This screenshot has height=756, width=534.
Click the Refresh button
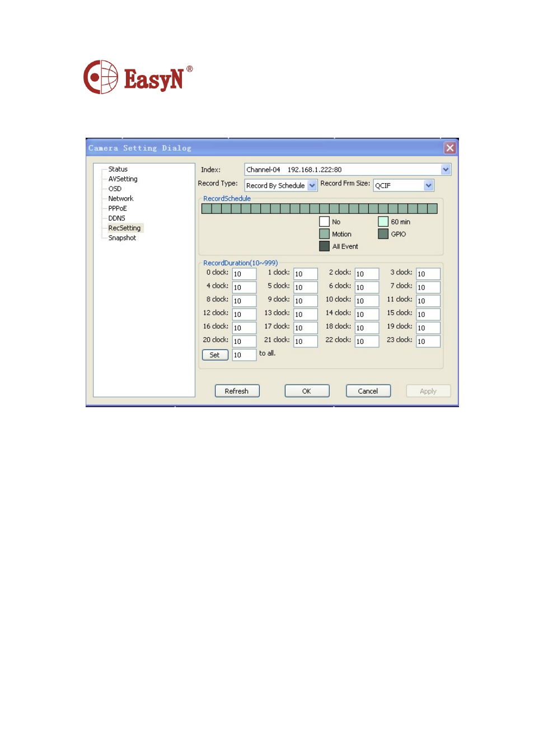click(x=237, y=391)
